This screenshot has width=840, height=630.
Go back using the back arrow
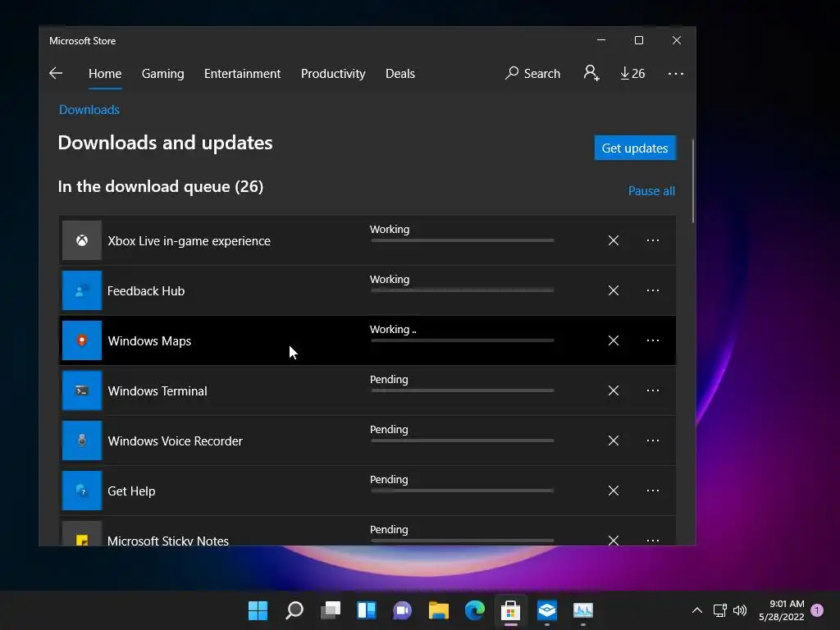click(x=56, y=73)
